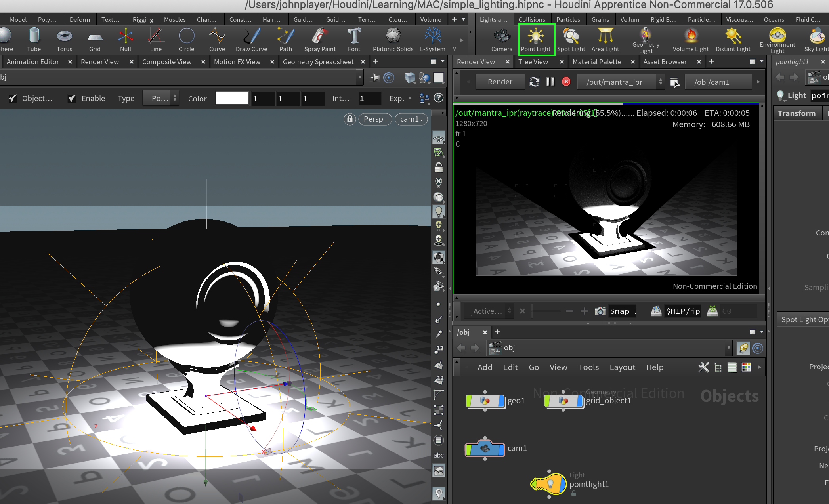
Task: Create an Area Light from the shelf
Action: tap(605, 39)
